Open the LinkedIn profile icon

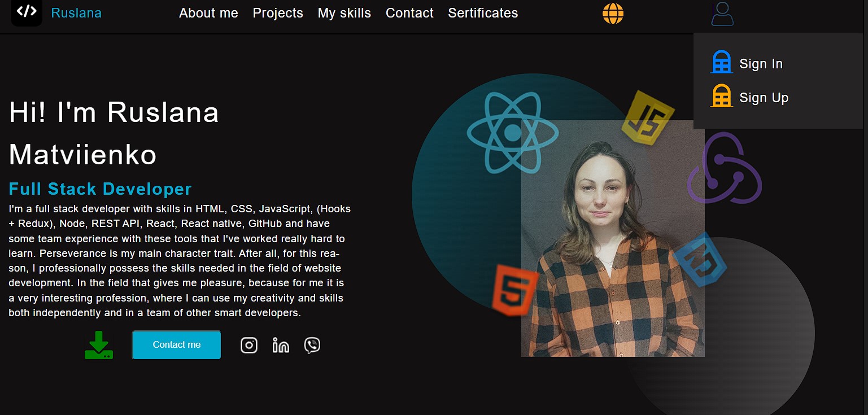coord(281,345)
